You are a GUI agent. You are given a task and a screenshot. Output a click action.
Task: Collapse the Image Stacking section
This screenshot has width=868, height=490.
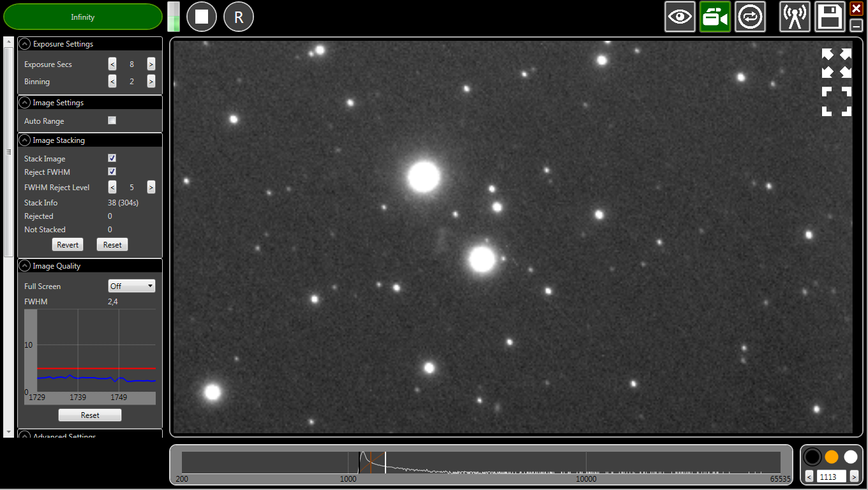click(25, 140)
